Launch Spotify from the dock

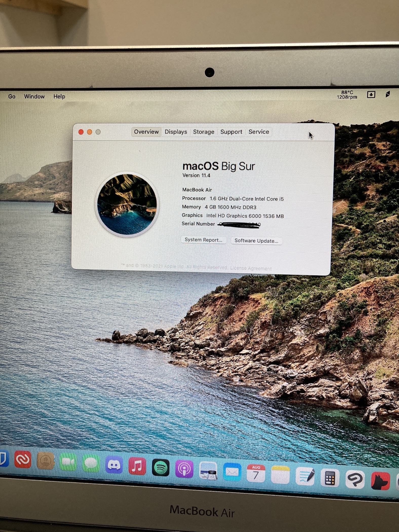pyautogui.click(x=161, y=468)
